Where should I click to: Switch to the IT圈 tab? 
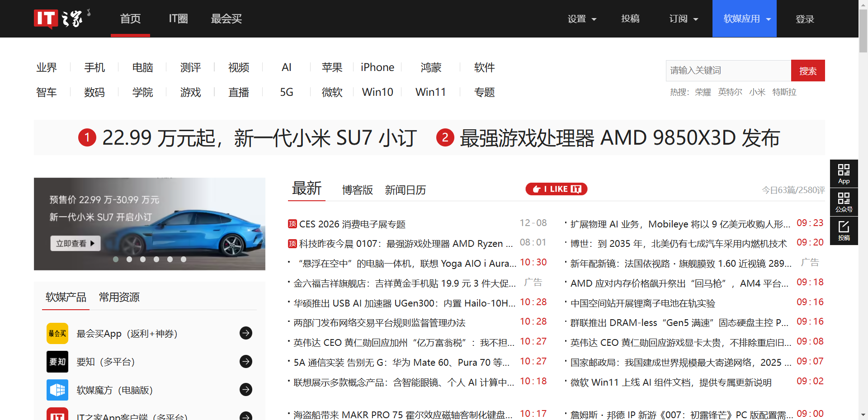178,19
